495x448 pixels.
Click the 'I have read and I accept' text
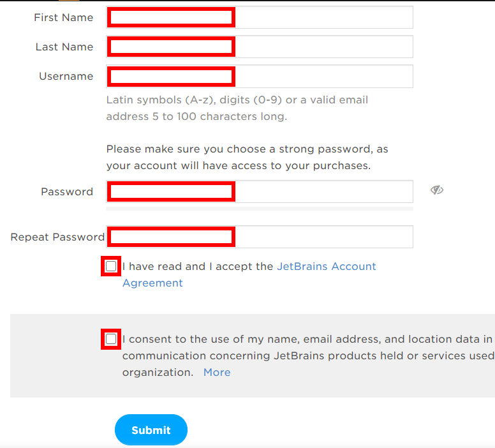point(198,266)
